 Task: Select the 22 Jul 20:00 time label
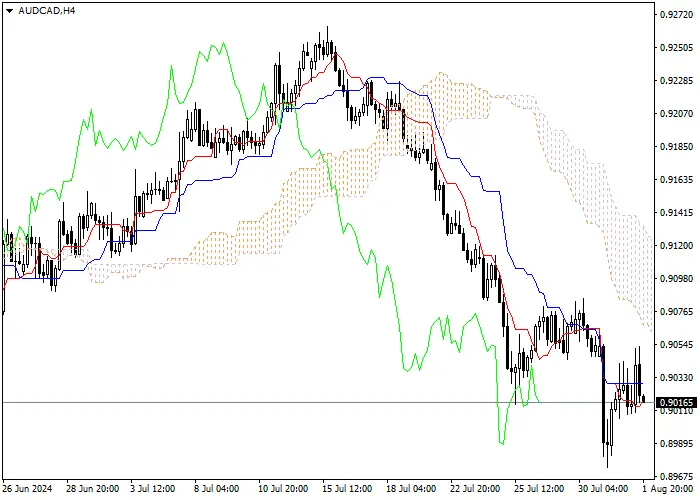point(475,489)
